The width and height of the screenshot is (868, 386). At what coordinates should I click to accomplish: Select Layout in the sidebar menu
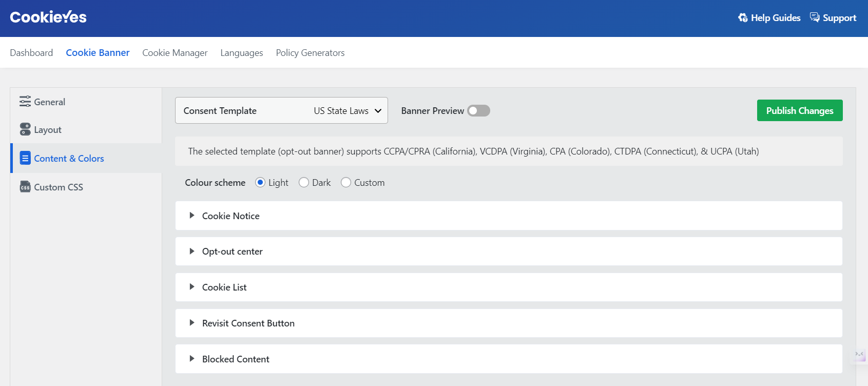87,129
